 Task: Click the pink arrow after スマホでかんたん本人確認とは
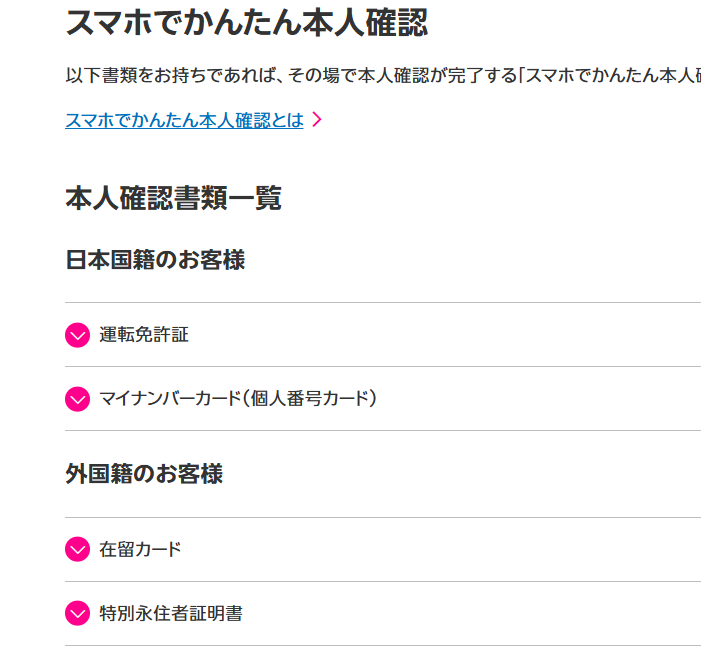[317, 120]
